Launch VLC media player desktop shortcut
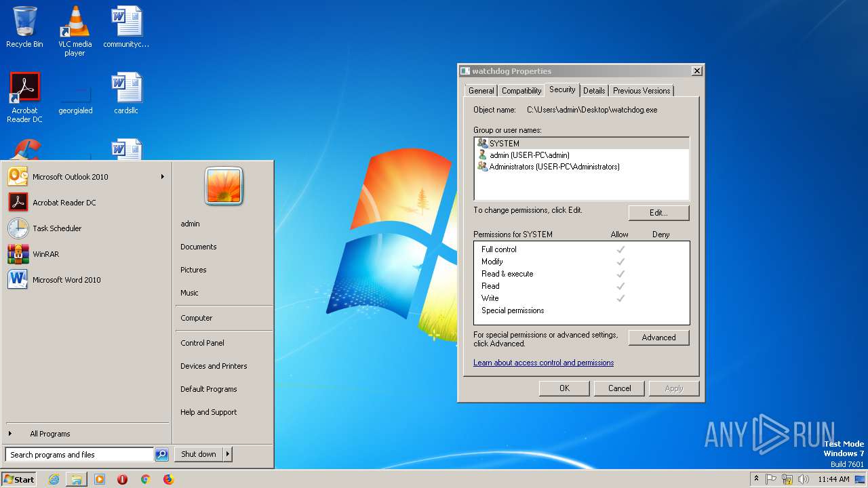This screenshot has height=488, width=868. pyautogui.click(x=75, y=31)
